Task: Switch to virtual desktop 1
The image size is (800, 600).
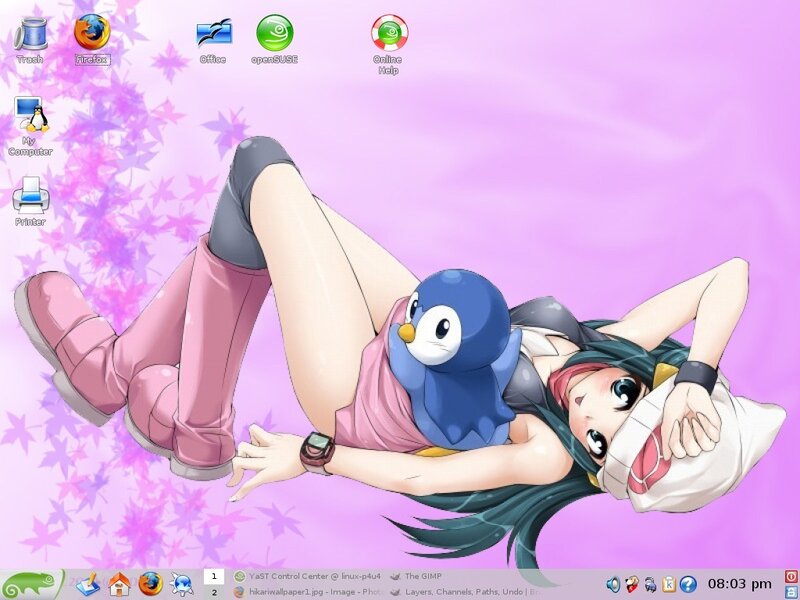Action: (214, 577)
